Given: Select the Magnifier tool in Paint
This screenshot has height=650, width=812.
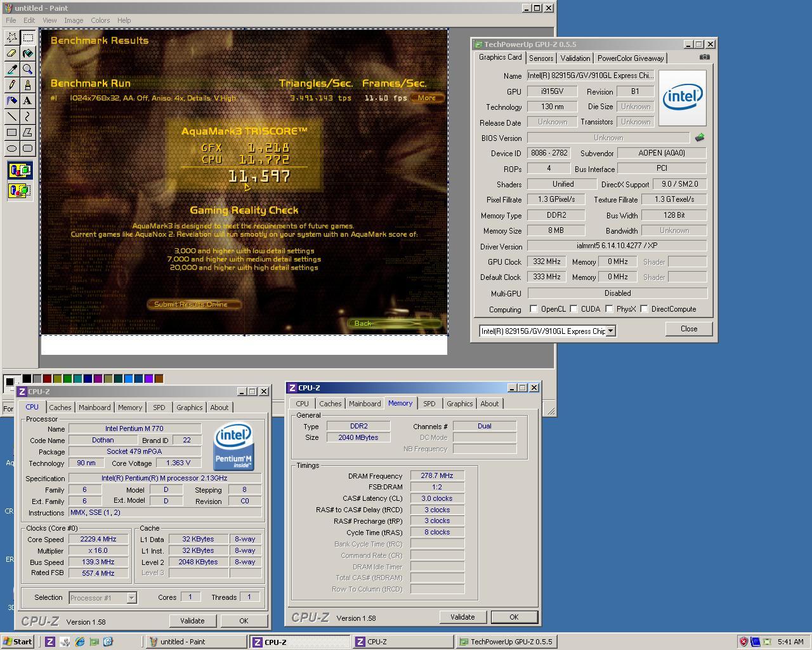Looking at the screenshot, I should tap(28, 69).
